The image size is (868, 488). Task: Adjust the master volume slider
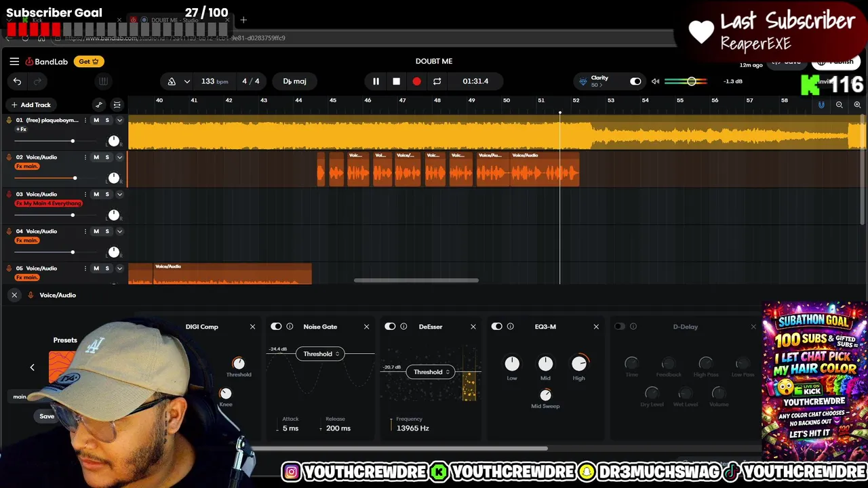click(x=691, y=81)
